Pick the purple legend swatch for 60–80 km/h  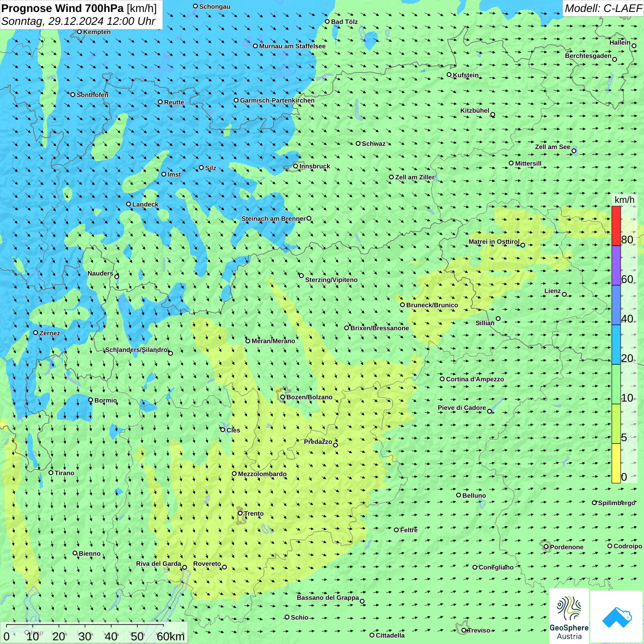pos(616,265)
